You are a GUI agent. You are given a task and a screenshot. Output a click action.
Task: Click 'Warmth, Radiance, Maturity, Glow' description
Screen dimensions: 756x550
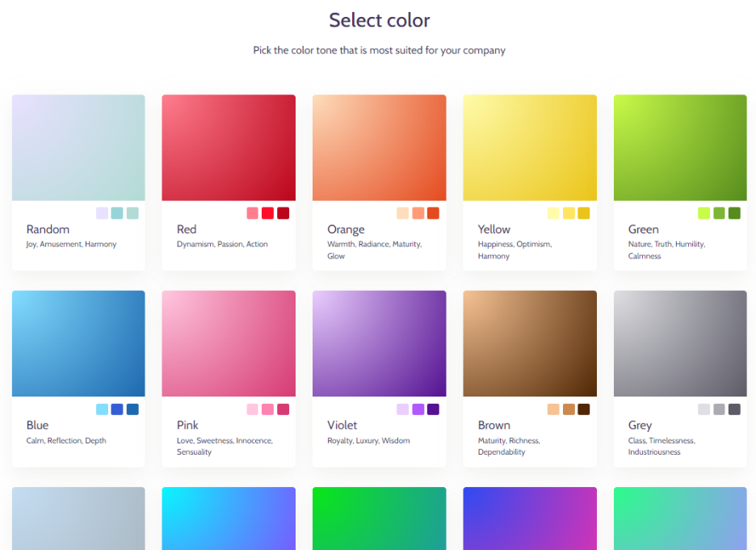[375, 250]
